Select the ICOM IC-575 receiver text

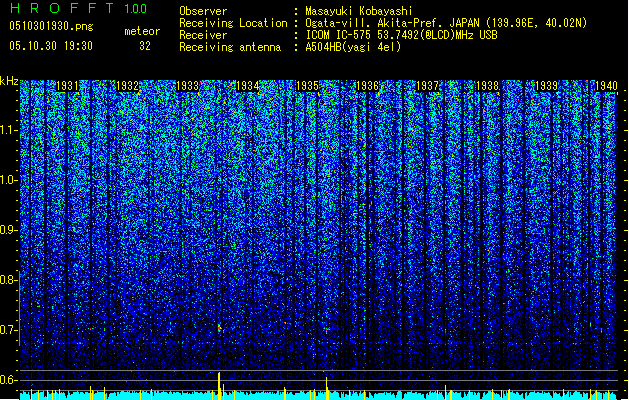point(401,35)
